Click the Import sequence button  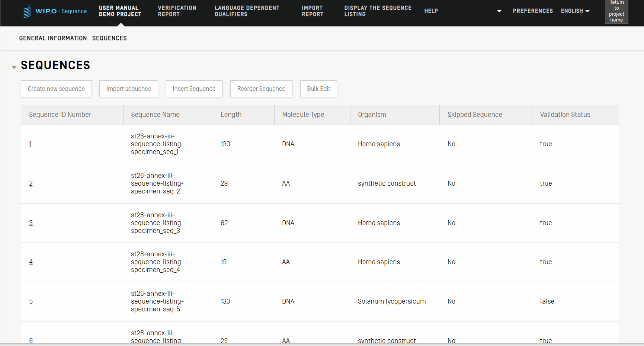point(128,89)
